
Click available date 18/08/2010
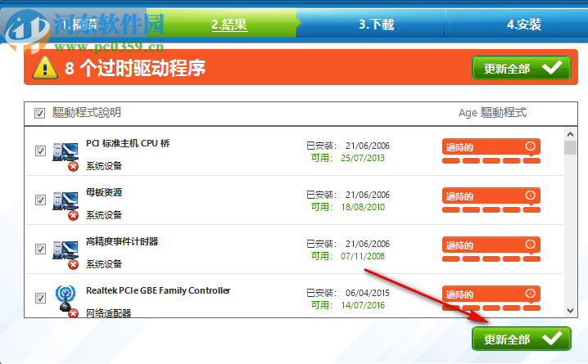(363, 207)
